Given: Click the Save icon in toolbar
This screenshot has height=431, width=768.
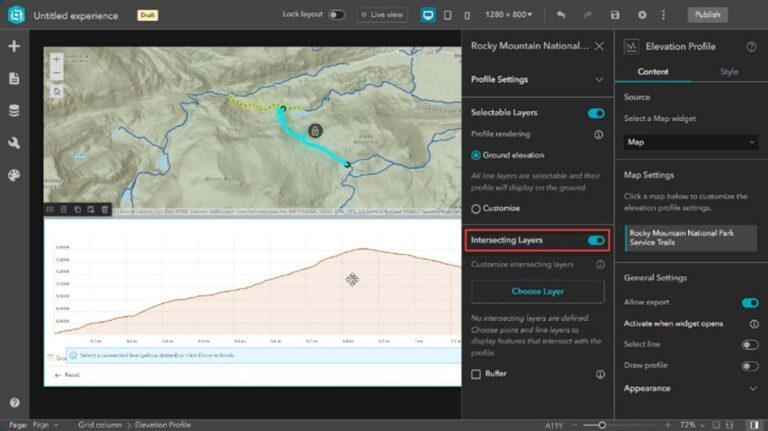Looking at the screenshot, I should (x=614, y=15).
